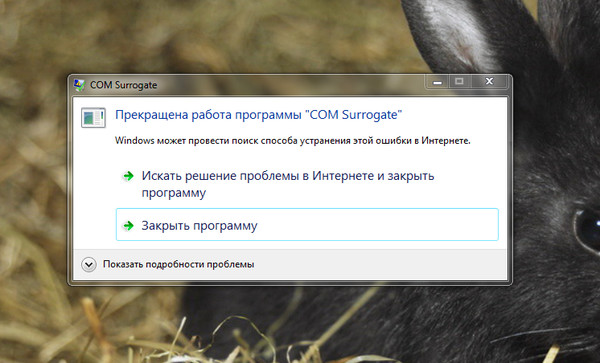The width and height of the screenshot is (600, 363).
Task: Expand details via the round chevron button
Action: tap(88, 264)
